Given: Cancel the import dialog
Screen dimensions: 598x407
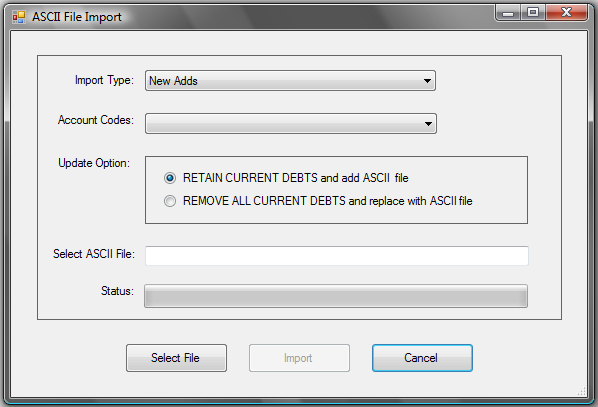Looking at the screenshot, I should pos(422,358).
